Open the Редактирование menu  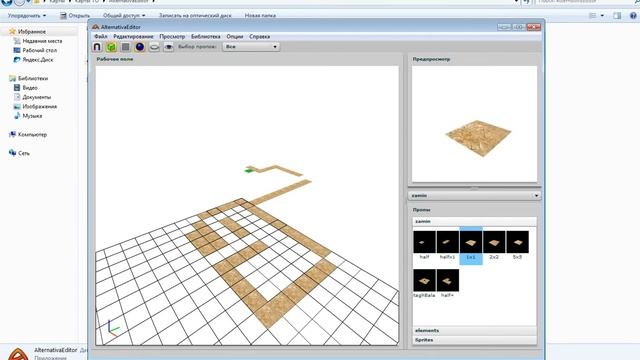tap(133, 36)
